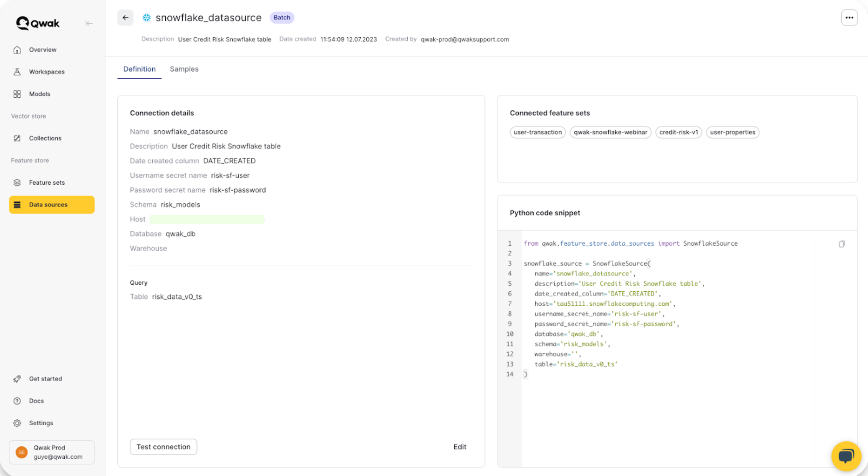This screenshot has width=868, height=476.
Task: Click the Qwak logo
Action: (x=38, y=23)
